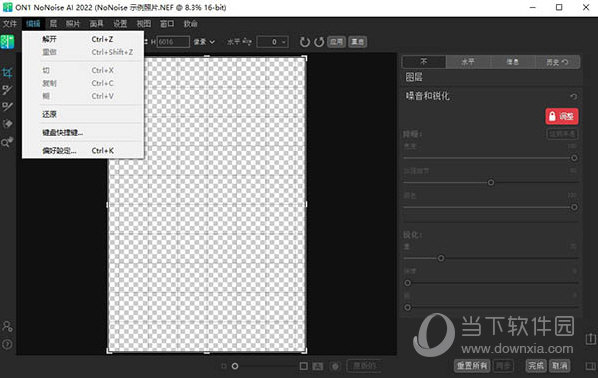Click the red lock 调整 button
Image resolution: width=598 pixels, height=378 pixels.
click(x=562, y=116)
